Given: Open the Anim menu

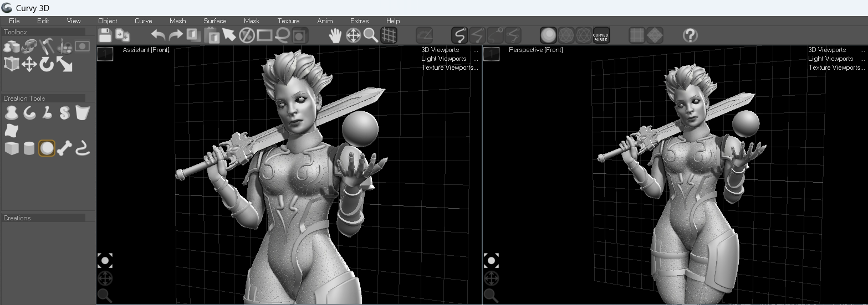Looking at the screenshot, I should point(325,21).
